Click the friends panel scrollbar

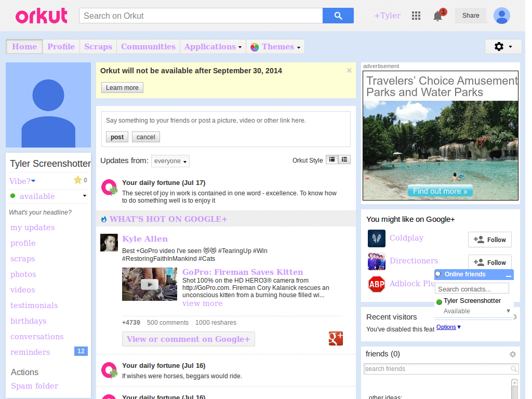[514, 389]
